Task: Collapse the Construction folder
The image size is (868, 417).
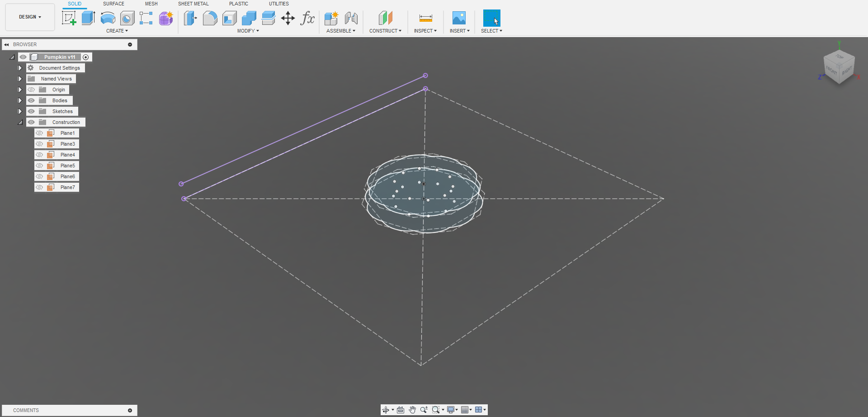Action: [x=20, y=122]
